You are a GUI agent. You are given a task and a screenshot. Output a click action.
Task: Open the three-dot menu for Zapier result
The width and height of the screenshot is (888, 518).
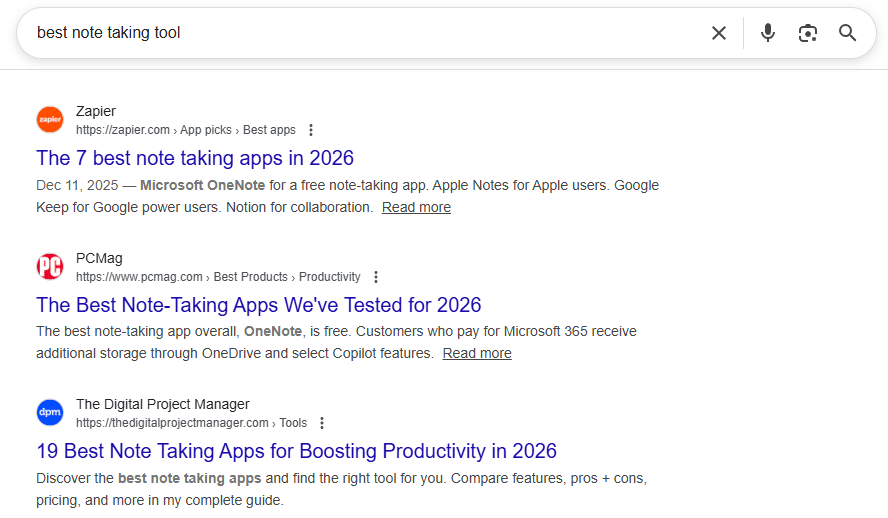pyautogui.click(x=311, y=130)
